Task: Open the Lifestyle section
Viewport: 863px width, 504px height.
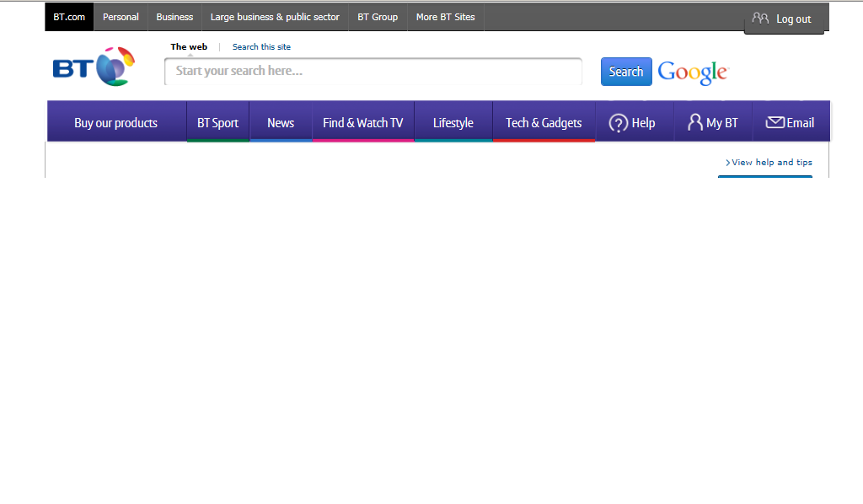Action: [453, 123]
